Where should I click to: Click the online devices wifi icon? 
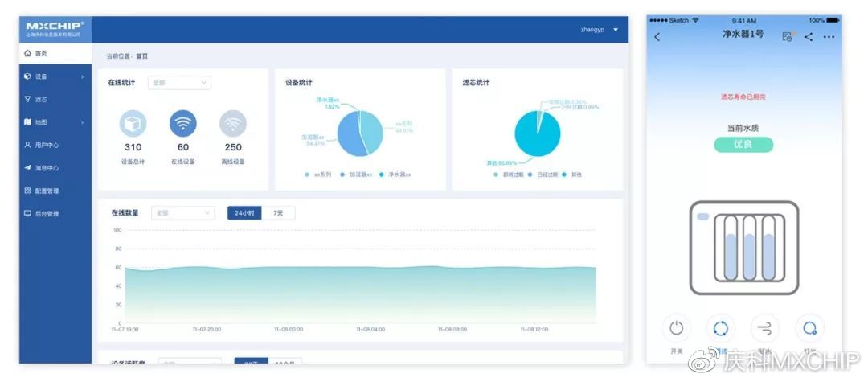(x=182, y=124)
